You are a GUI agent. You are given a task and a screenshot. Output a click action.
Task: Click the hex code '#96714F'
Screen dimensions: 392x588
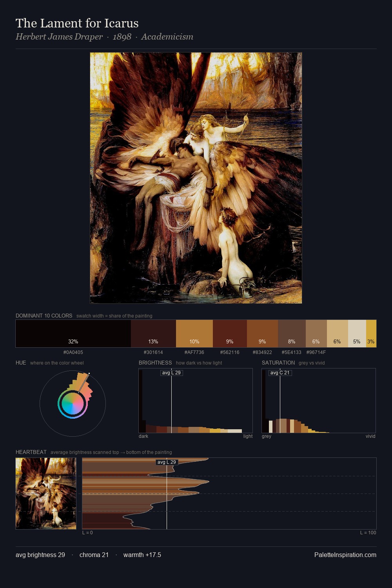(316, 352)
